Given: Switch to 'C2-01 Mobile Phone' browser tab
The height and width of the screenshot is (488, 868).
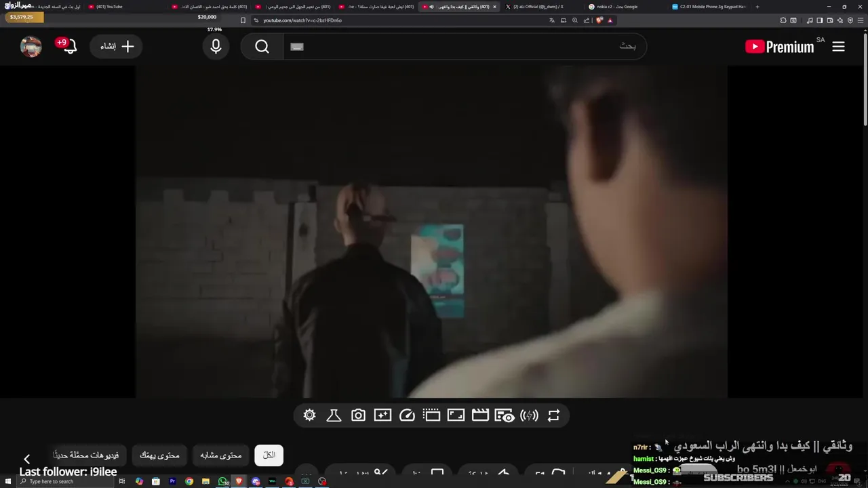Looking at the screenshot, I should [x=709, y=7].
